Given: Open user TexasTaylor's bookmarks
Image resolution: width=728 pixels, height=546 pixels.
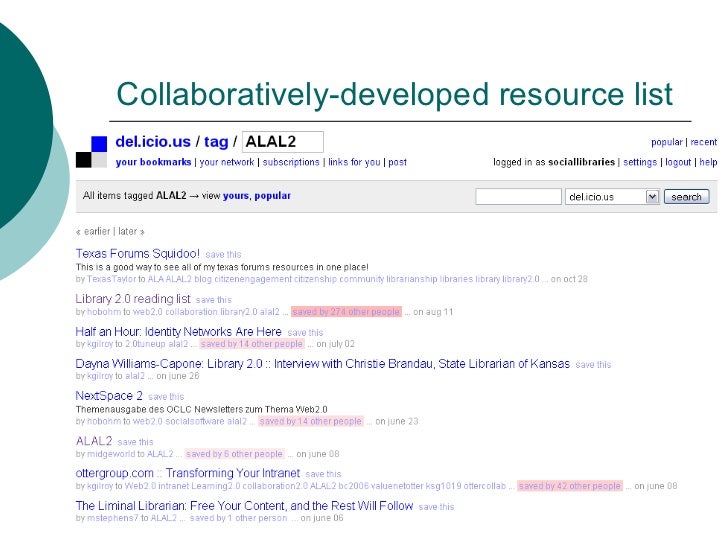Looking at the screenshot, I should pyautogui.click(x=111, y=279).
